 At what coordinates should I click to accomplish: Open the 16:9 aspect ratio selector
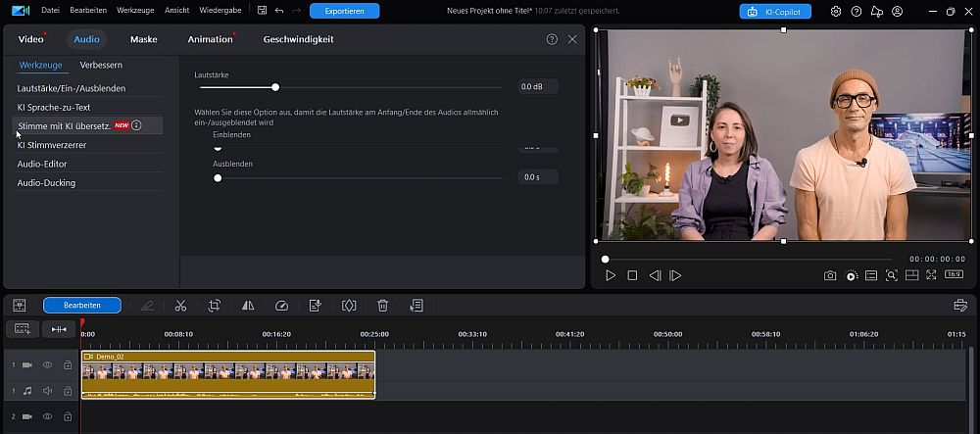tap(954, 274)
